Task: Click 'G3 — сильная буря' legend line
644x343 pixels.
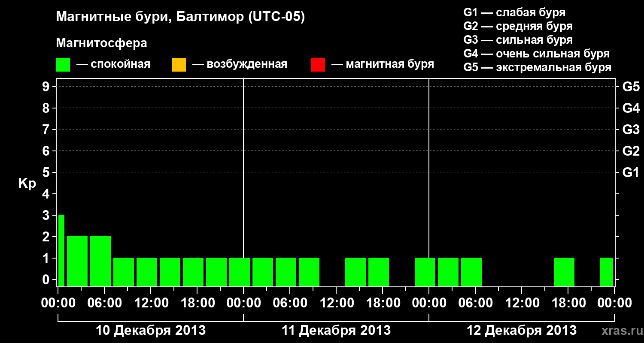Action: click(518, 40)
